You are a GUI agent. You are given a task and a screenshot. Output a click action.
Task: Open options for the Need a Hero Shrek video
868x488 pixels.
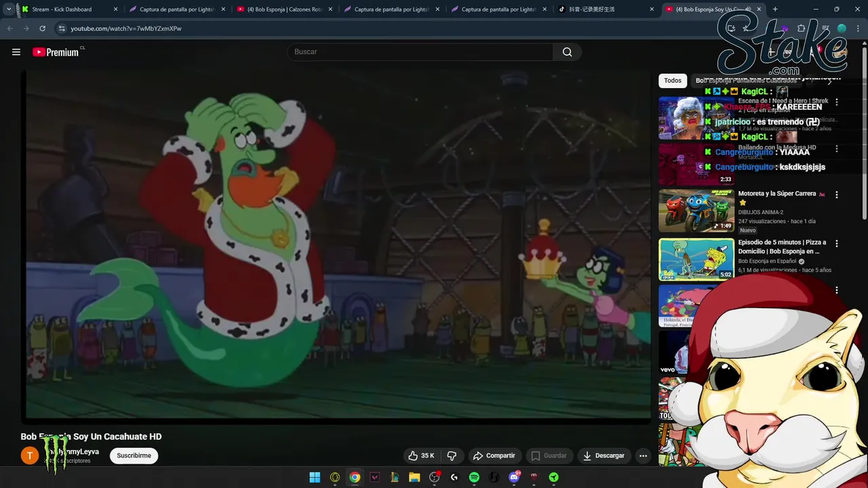836,102
